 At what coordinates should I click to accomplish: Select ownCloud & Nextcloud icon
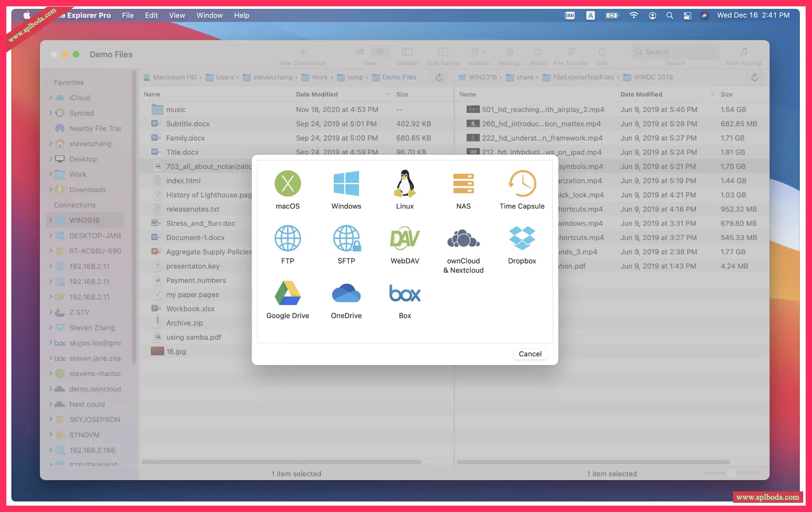464,238
